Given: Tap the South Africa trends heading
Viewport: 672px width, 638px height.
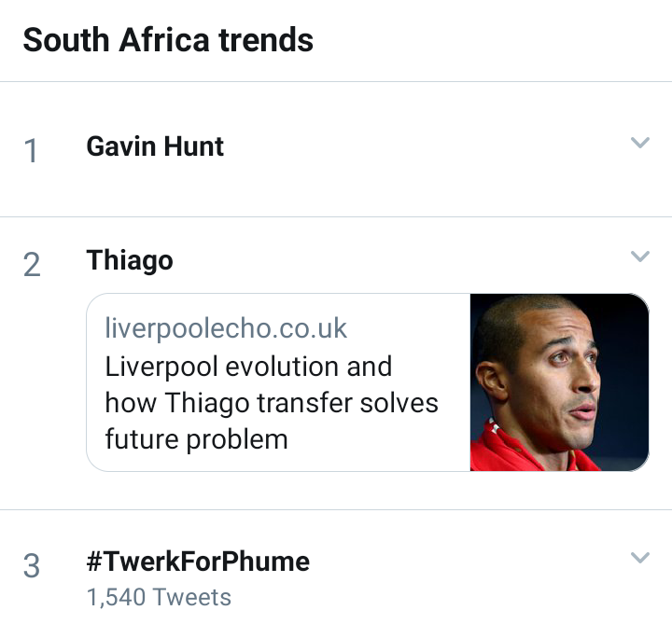Looking at the screenshot, I should 168,41.
